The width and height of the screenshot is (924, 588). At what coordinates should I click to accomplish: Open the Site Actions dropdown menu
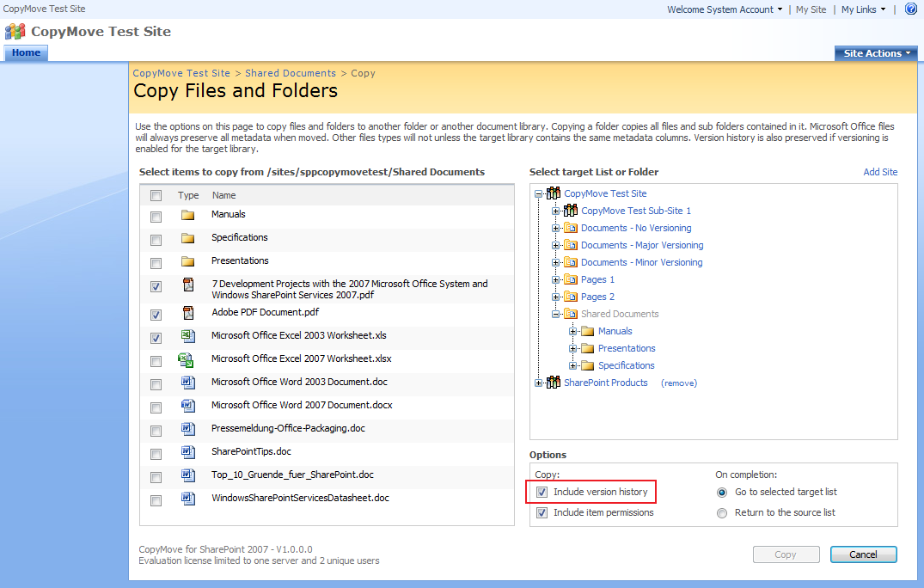click(x=876, y=53)
